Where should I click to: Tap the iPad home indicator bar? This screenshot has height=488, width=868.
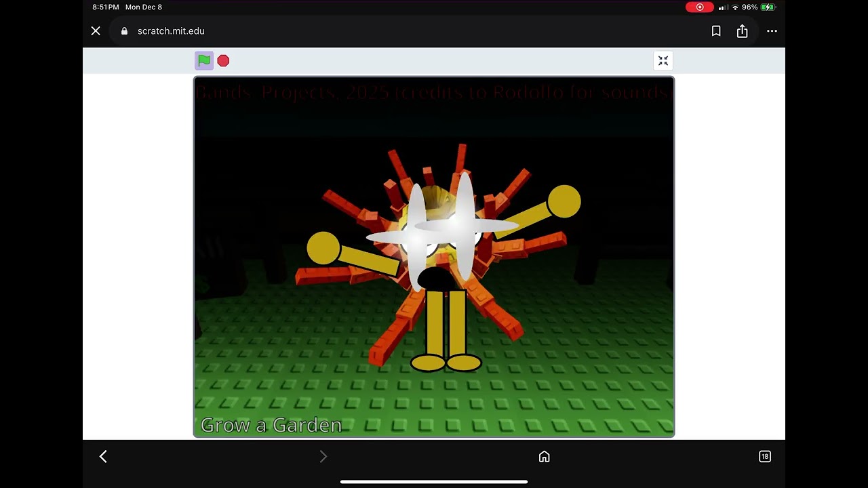tap(434, 482)
